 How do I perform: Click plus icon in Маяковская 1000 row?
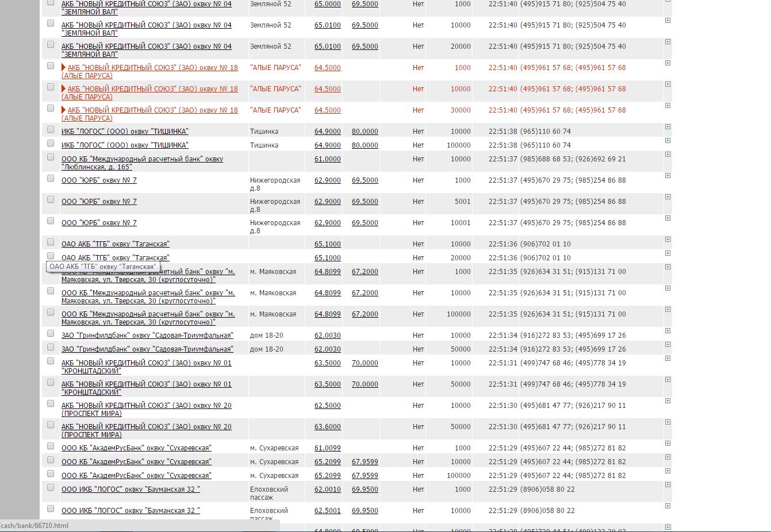tap(668, 267)
